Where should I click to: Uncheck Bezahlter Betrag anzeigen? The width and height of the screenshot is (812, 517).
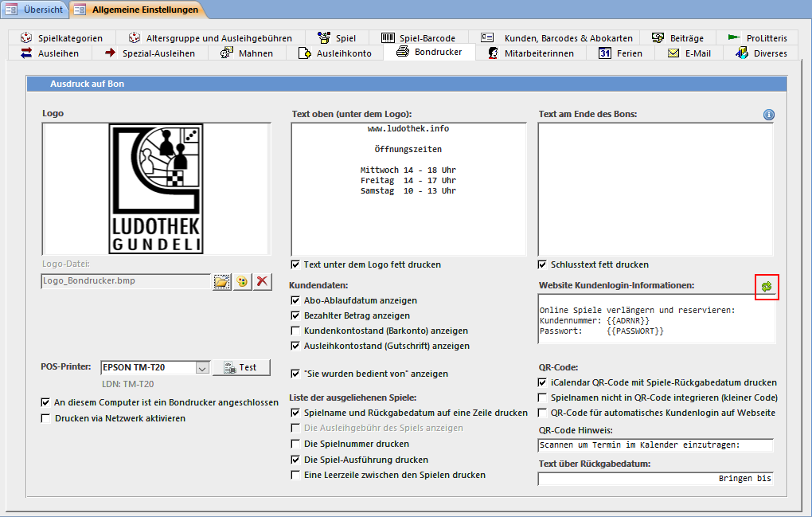[x=295, y=315]
